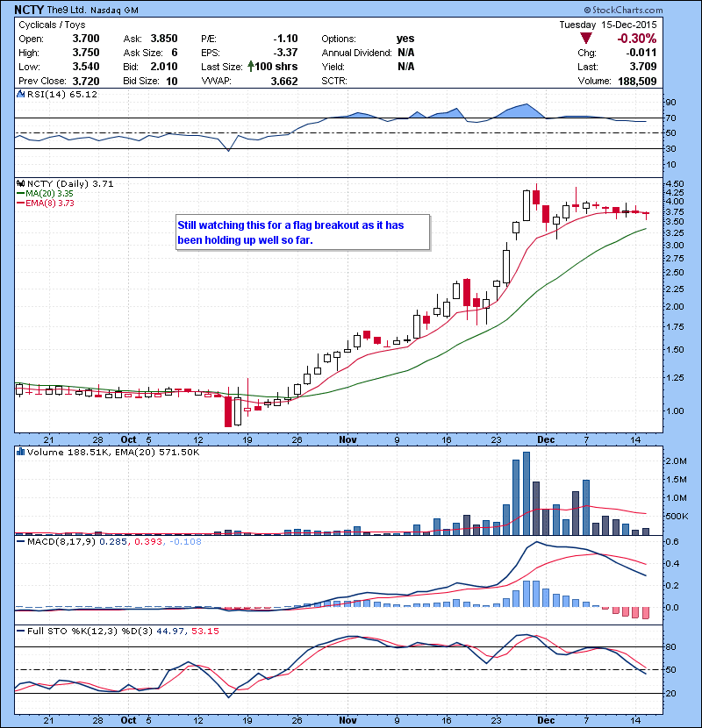Screen dimensions: 702x728
Task: Click the NCTY (Daily) 3.71 chart label
Action: pyautogui.click(x=70, y=183)
